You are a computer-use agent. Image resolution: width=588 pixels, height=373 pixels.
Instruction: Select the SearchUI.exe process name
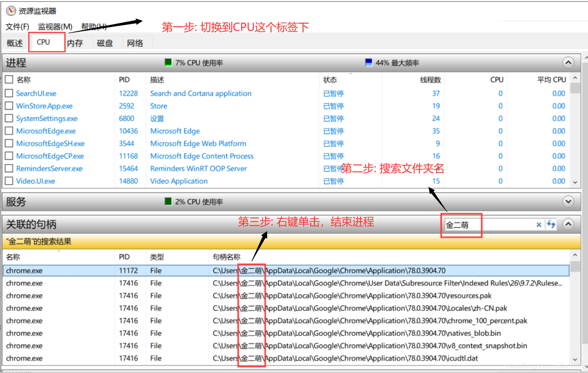pos(36,93)
